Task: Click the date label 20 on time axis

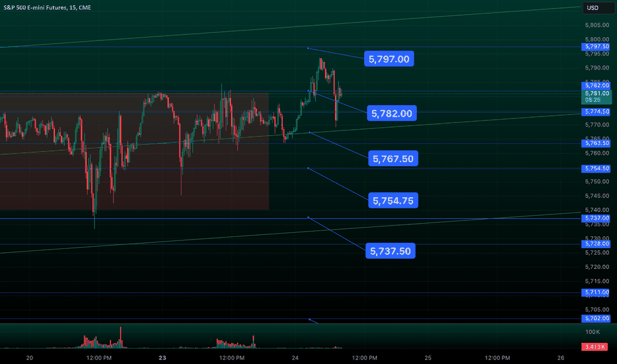Action: [x=30, y=357]
